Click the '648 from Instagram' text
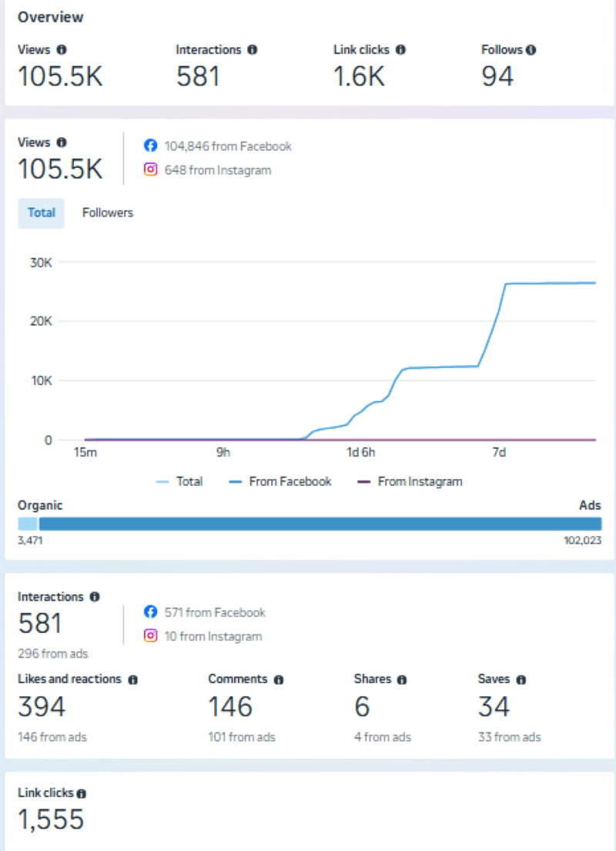 point(218,170)
